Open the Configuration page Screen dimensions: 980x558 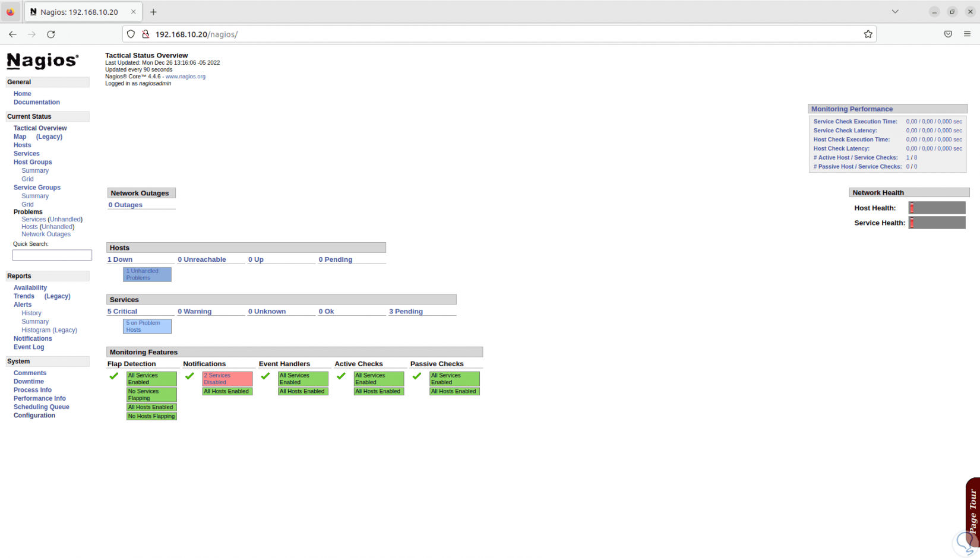click(34, 416)
